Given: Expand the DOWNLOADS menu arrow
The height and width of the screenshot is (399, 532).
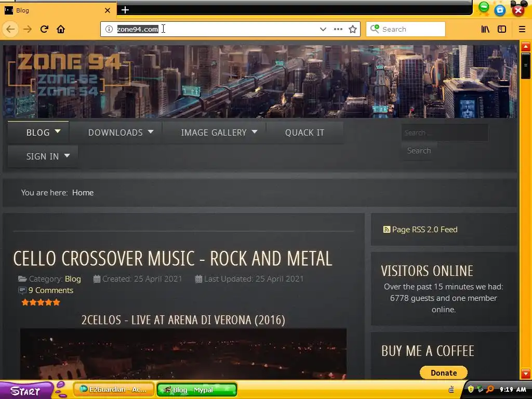Looking at the screenshot, I should coord(151,131).
